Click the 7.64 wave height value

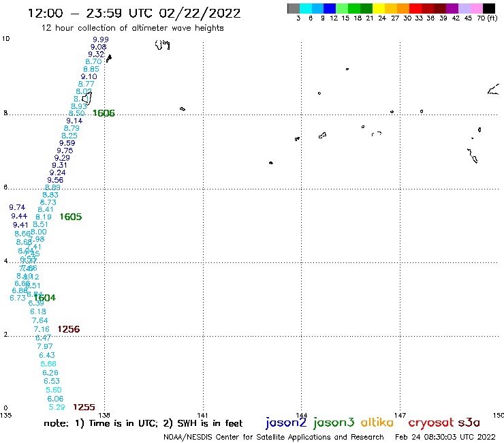[40, 320]
